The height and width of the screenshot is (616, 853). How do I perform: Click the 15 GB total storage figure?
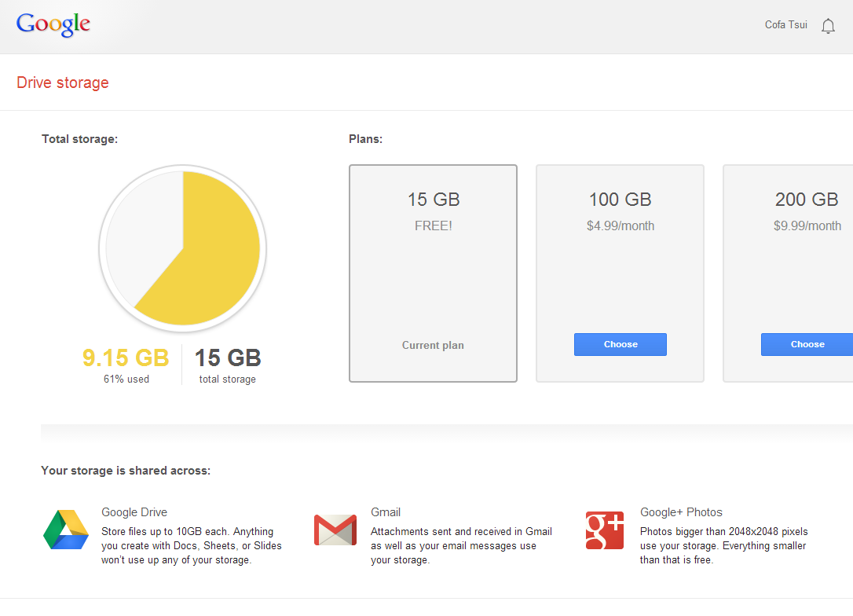click(228, 358)
